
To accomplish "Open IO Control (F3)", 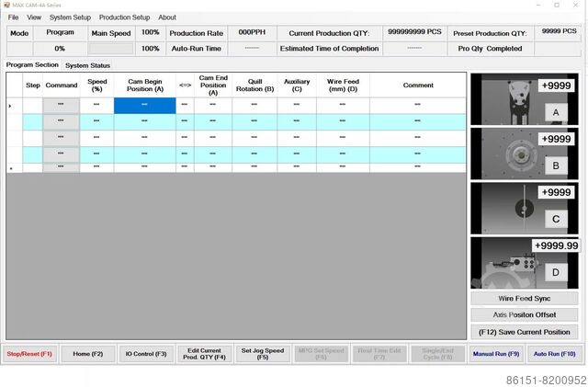I will click(x=147, y=354).
